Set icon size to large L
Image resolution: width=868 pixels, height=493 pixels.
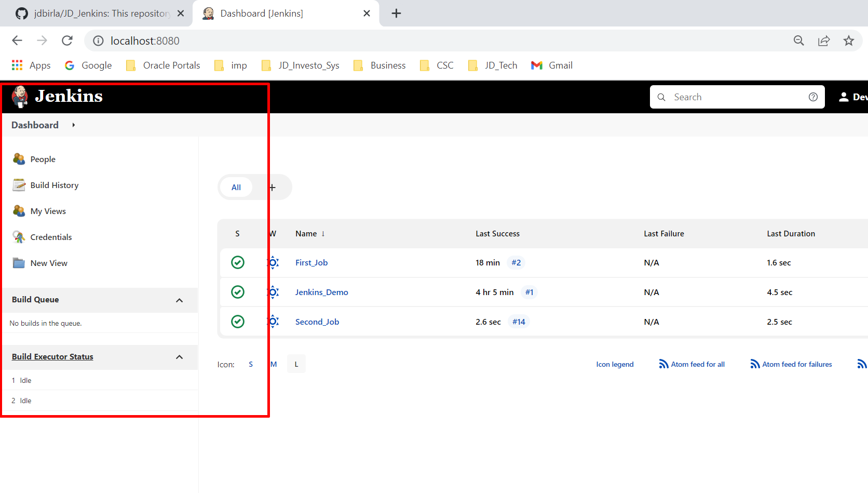point(296,364)
